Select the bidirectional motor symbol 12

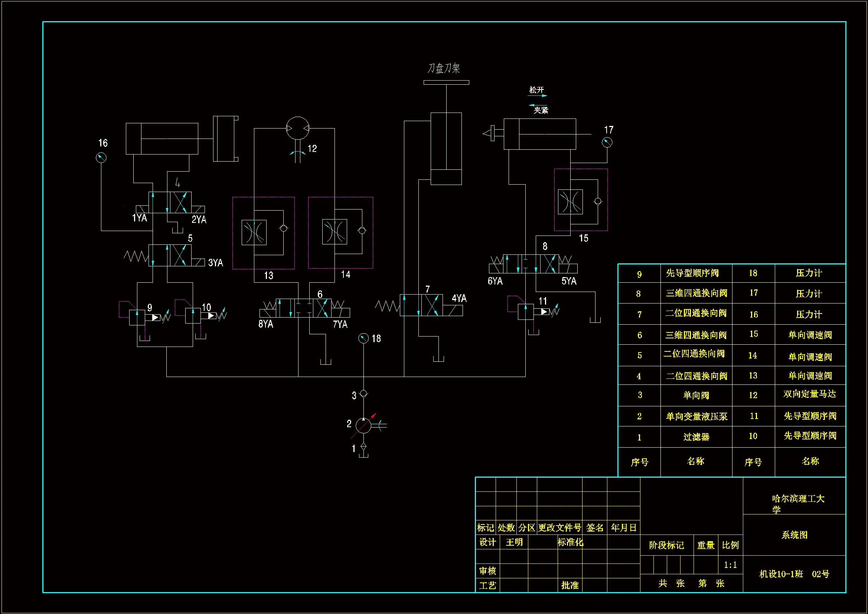297,128
